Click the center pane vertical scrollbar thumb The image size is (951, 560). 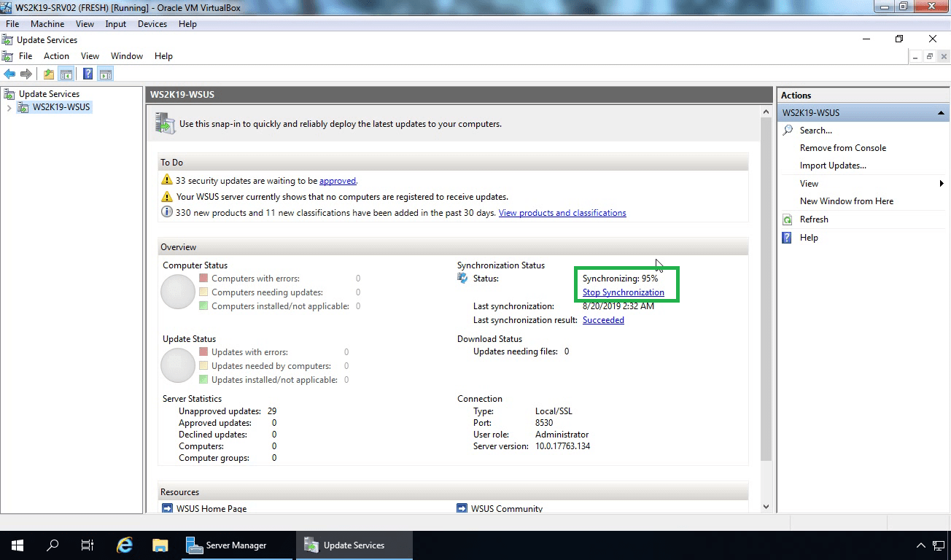point(766,289)
